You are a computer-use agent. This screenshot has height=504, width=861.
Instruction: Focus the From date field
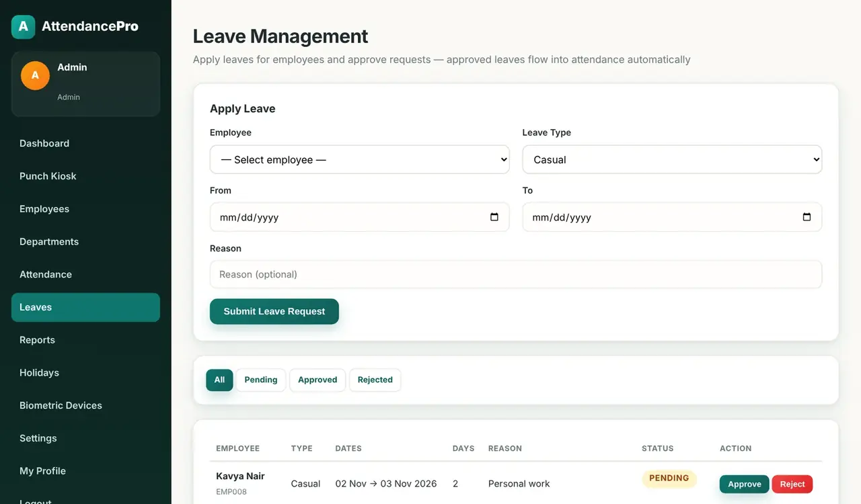[360, 217]
